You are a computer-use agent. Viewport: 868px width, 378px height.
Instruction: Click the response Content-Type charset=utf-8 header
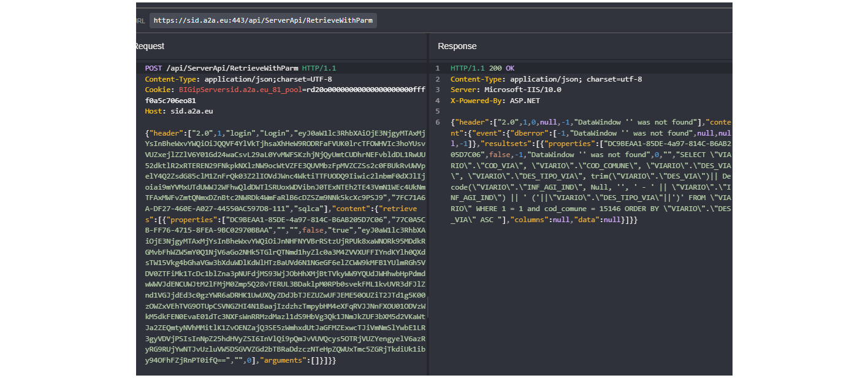point(546,79)
